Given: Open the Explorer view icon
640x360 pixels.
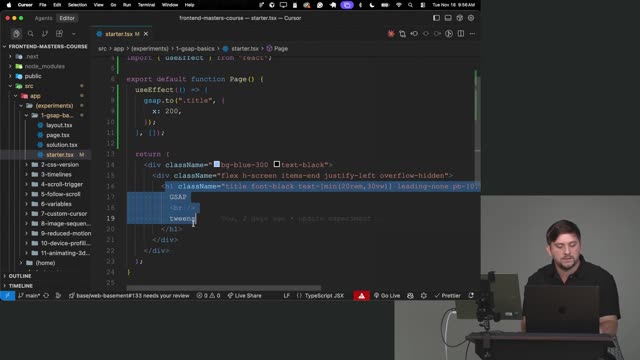Looking at the screenshot, I should point(16,33).
